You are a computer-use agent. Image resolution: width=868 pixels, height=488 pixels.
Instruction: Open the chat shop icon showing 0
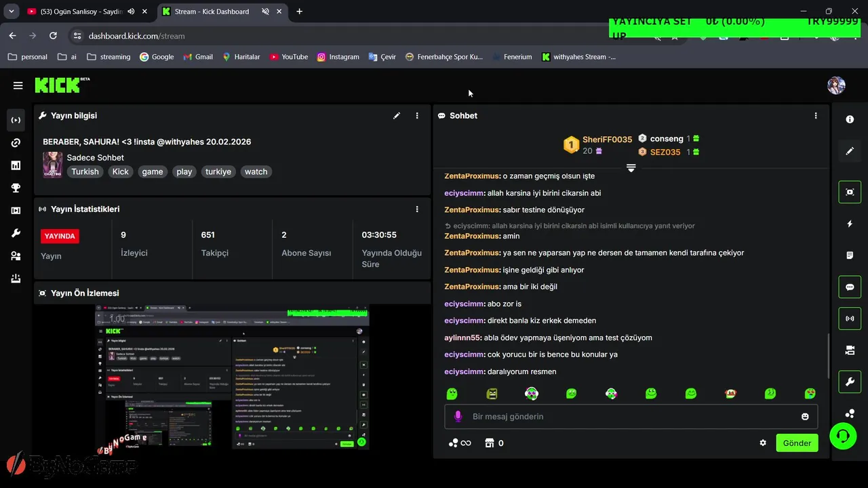coord(494,443)
